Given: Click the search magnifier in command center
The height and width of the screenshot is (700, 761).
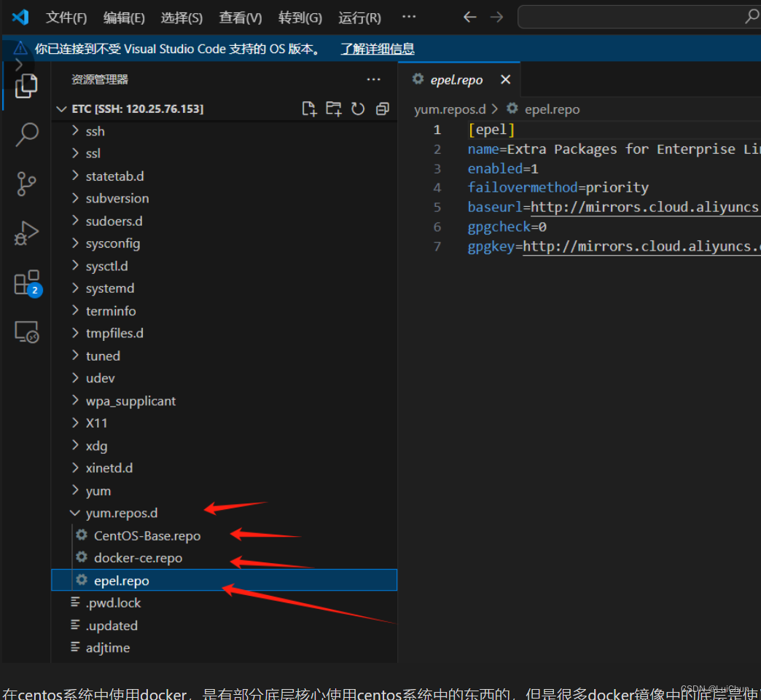Looking at the screenshot, I should [752, 17].
